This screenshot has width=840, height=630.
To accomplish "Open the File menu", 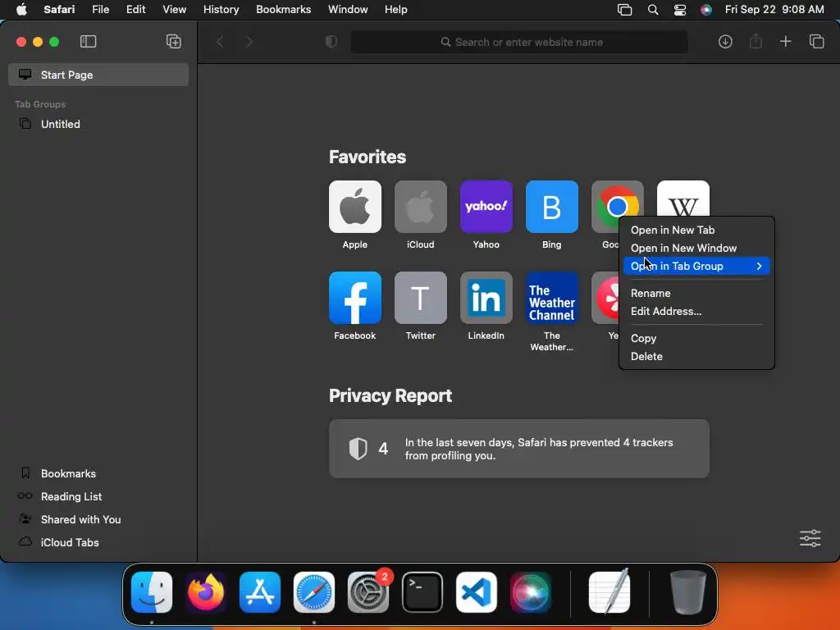I will click(x=101, y=10).
